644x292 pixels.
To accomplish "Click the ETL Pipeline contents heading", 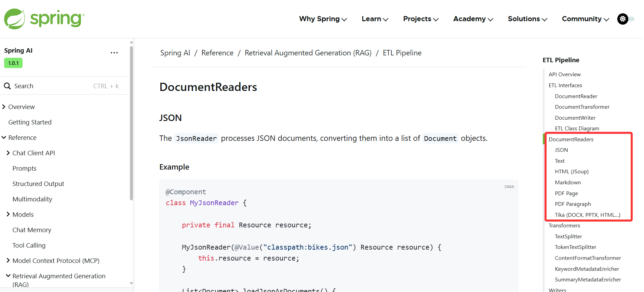I will point(561,60).
